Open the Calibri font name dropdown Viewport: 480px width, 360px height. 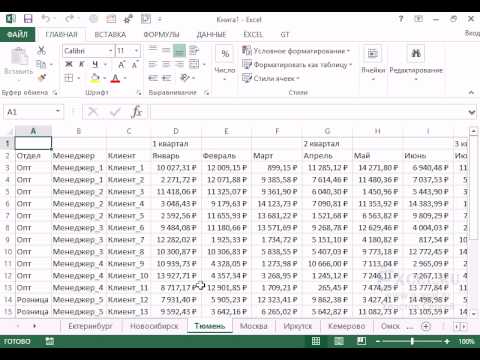(x=111, y=51)
